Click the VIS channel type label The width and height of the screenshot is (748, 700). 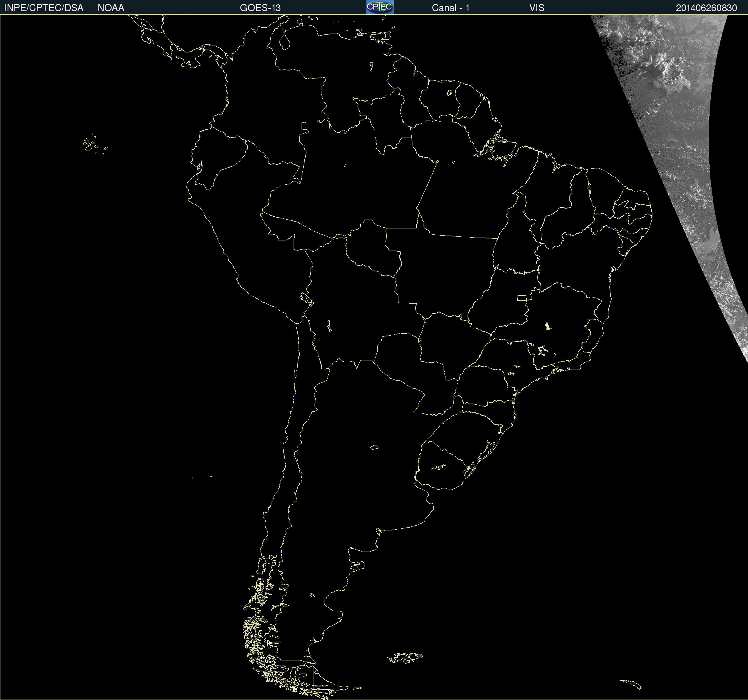point(537,8)
